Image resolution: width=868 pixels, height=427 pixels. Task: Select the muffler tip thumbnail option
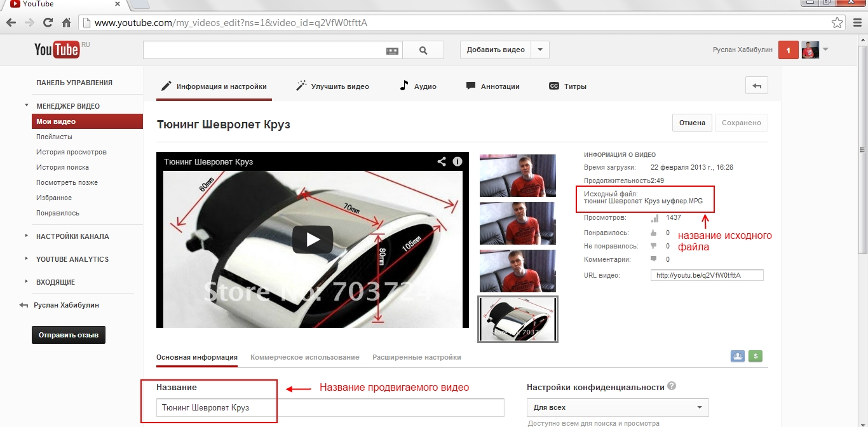point(517,319)
